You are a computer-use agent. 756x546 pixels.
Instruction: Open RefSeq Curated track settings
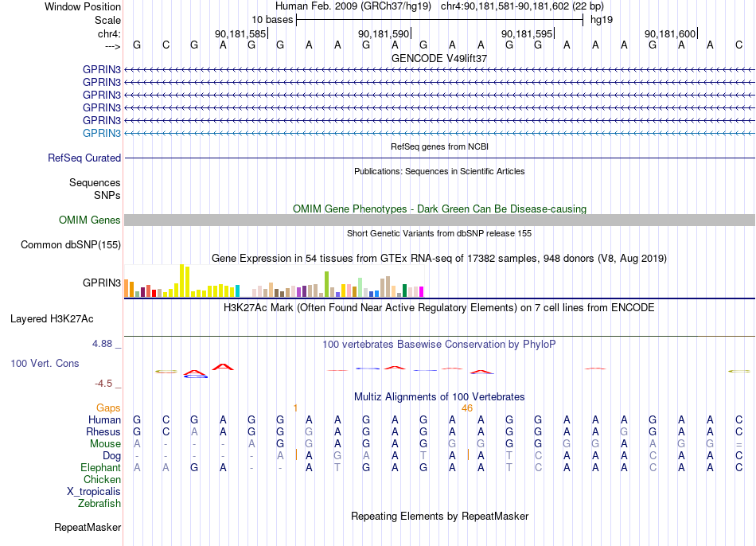84,158
